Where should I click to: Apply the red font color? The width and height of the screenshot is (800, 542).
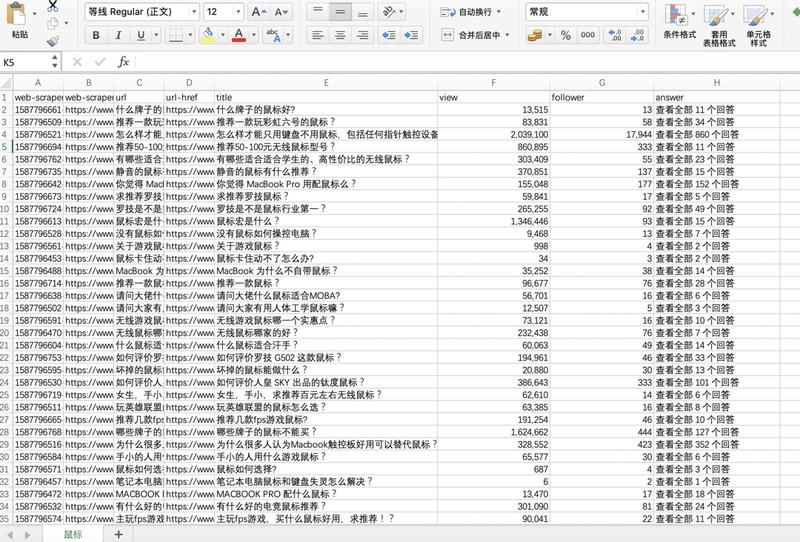[x=239, y=35]
